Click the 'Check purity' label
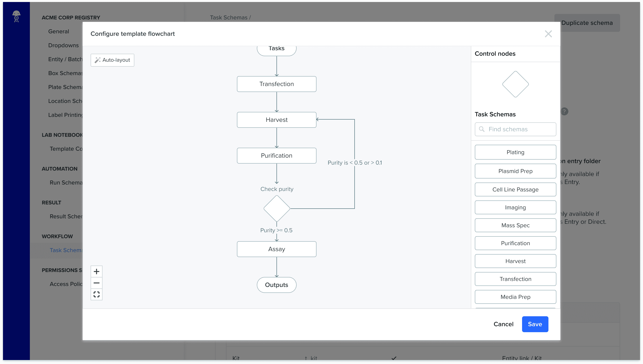This screenshot has width=643, height=364. [277, 189]
